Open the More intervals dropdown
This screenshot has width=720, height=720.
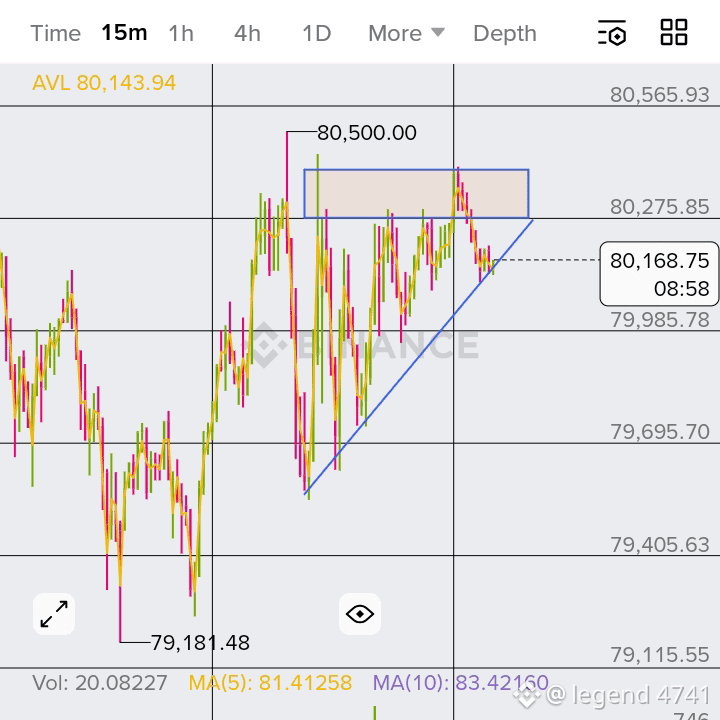(x=406, y=34)
